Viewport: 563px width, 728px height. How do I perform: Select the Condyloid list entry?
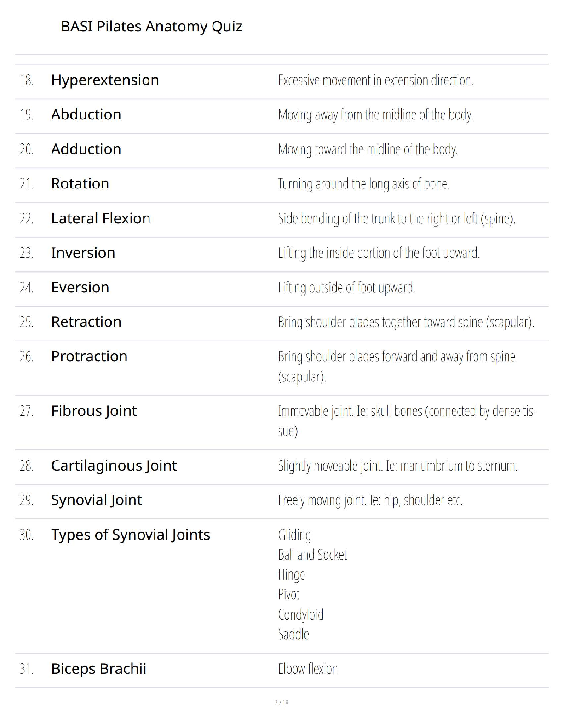301,614
